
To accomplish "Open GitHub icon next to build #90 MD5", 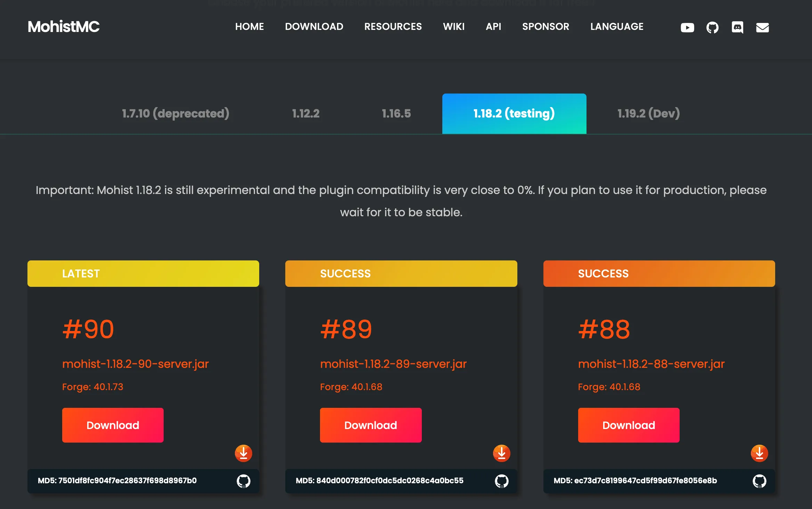I will point(243,481).
